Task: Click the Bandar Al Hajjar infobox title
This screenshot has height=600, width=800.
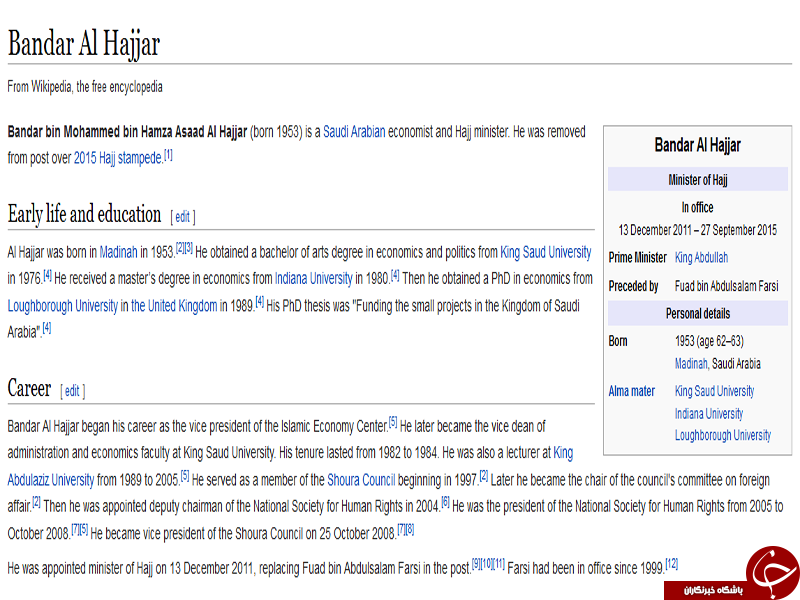Action: 697,145
